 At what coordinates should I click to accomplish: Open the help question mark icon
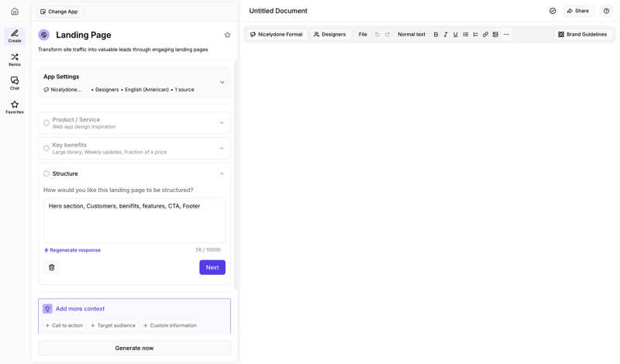coord(606,11)
